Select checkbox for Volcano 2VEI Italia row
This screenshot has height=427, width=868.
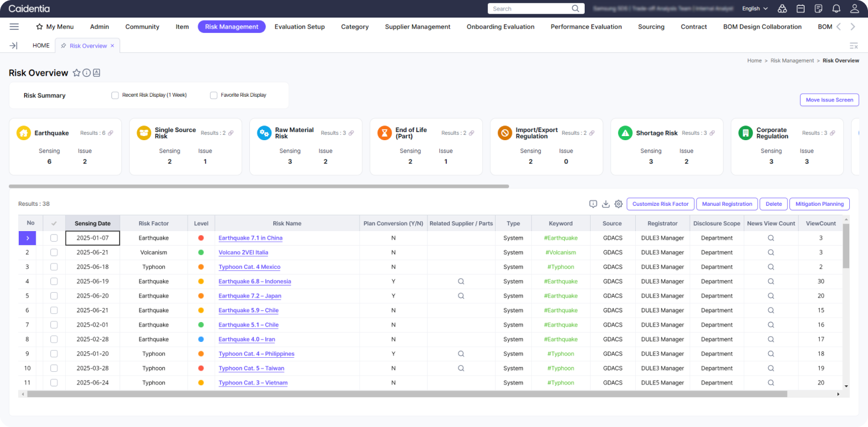(x=54, y=253)
